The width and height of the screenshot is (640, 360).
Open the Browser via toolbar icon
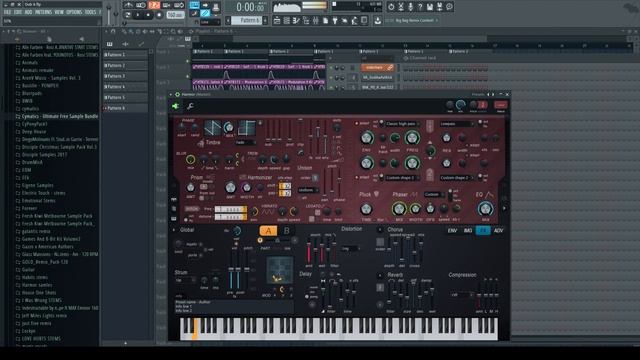tap(306, 20)
